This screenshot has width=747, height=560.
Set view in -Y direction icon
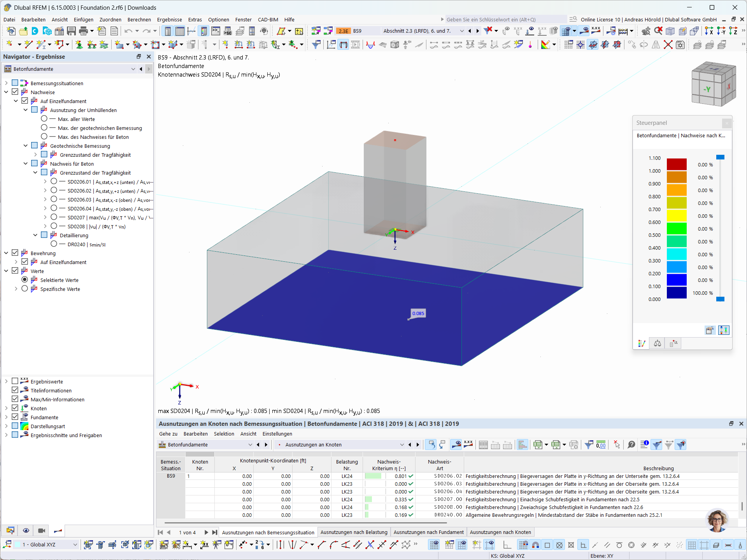click(x=721, y=31)
